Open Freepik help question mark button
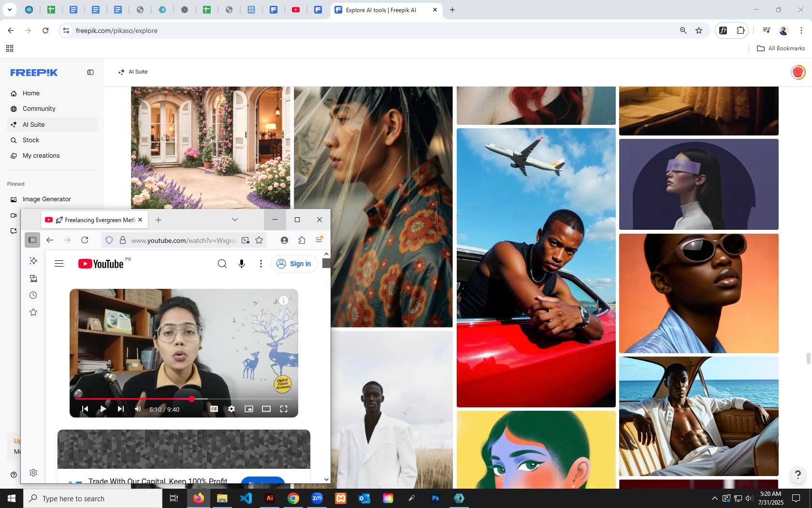This screenshot has width=812, height=508. pos(798,475)
